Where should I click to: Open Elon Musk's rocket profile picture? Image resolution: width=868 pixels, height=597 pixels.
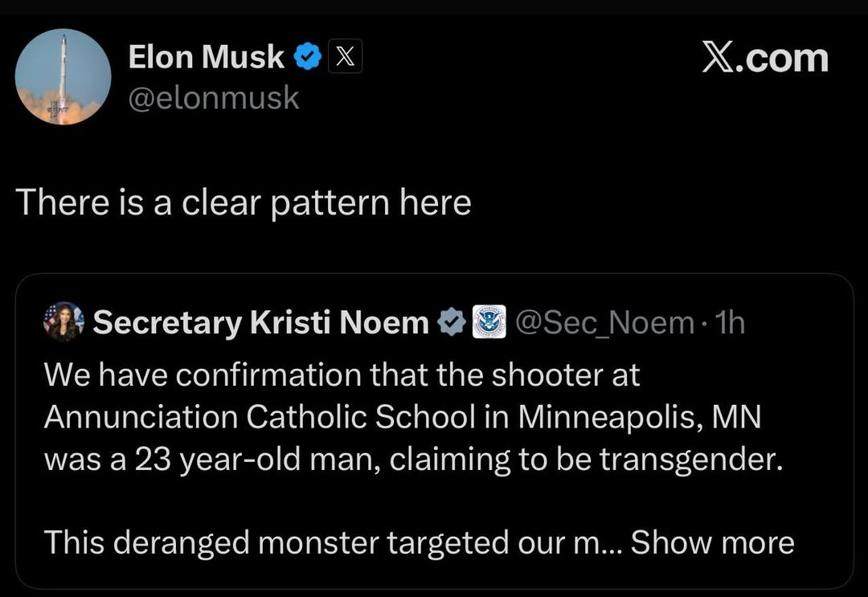(63, 77)
